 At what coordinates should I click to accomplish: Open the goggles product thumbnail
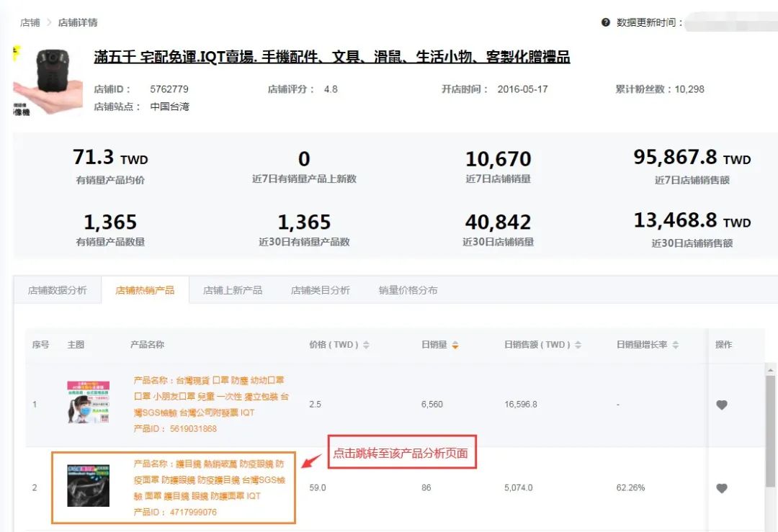coord(89,485)
